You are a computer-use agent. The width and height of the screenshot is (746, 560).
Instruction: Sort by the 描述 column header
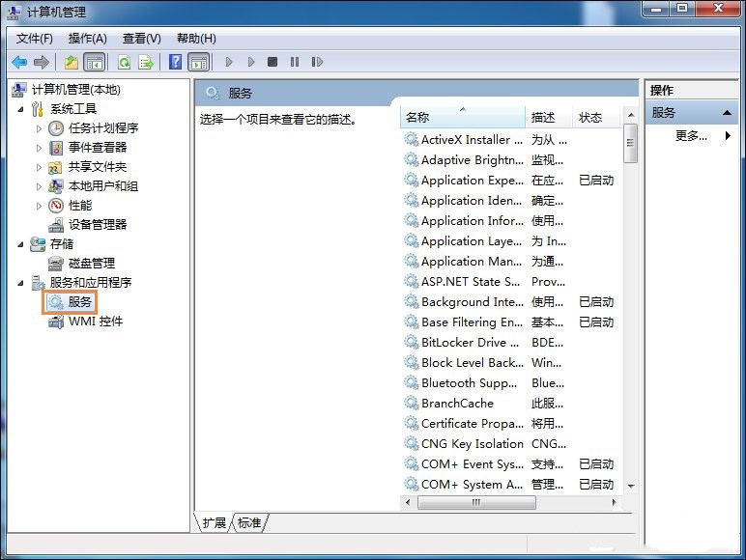coord(549,117)
